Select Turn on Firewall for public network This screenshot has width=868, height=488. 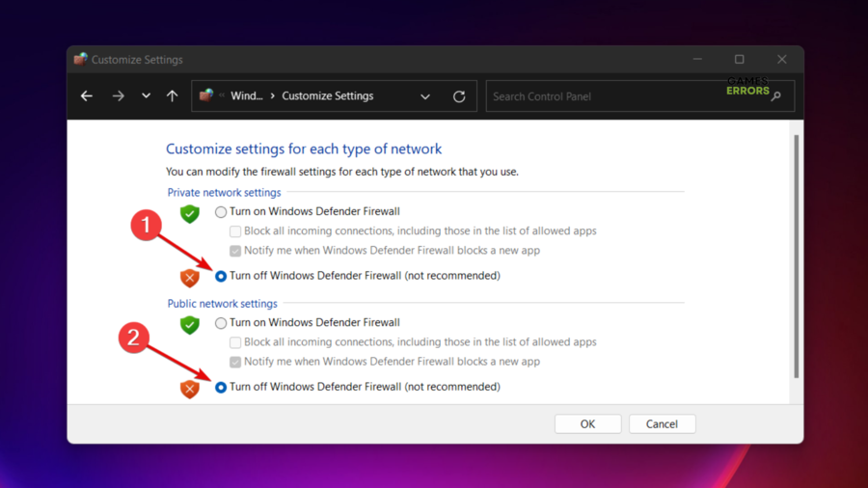(x=221, y=323)
